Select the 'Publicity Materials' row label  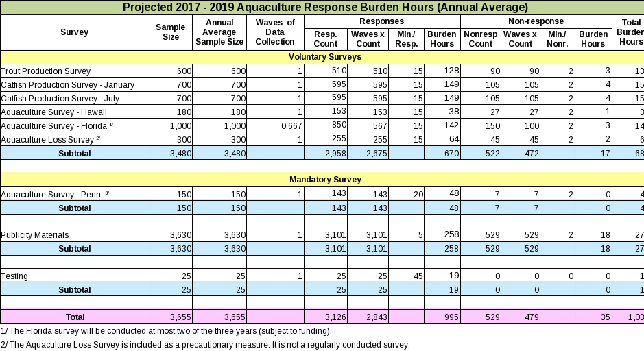tap(75, 235)
